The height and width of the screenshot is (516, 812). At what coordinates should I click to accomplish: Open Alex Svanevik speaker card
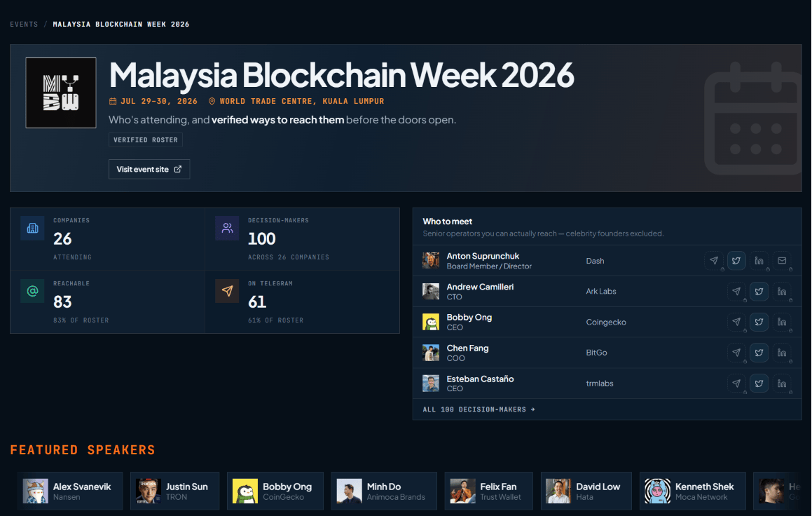[70, 491]
